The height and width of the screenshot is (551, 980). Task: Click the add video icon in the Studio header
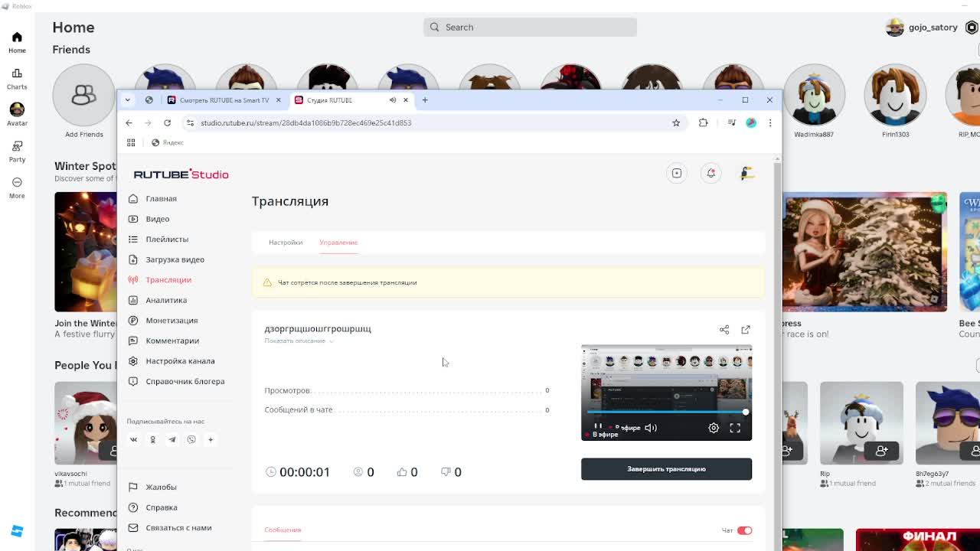pos(677,174)
